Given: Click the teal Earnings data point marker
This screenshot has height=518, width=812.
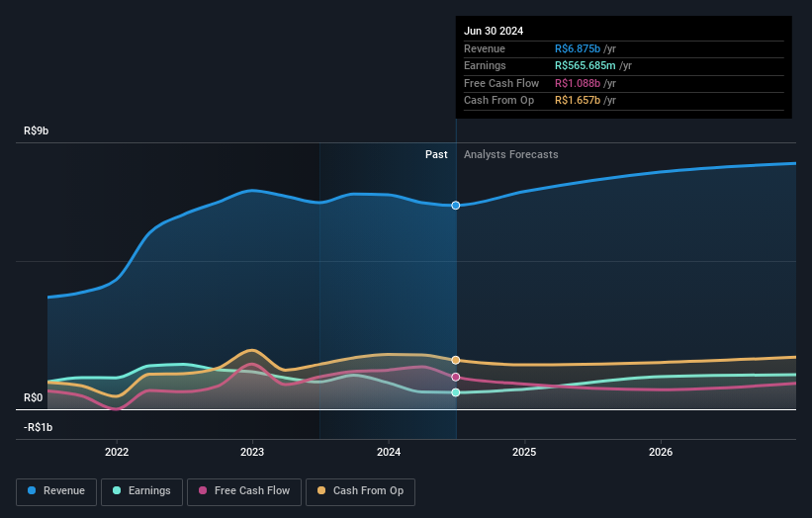Looking at the screenshot, I should click(456, 392).
